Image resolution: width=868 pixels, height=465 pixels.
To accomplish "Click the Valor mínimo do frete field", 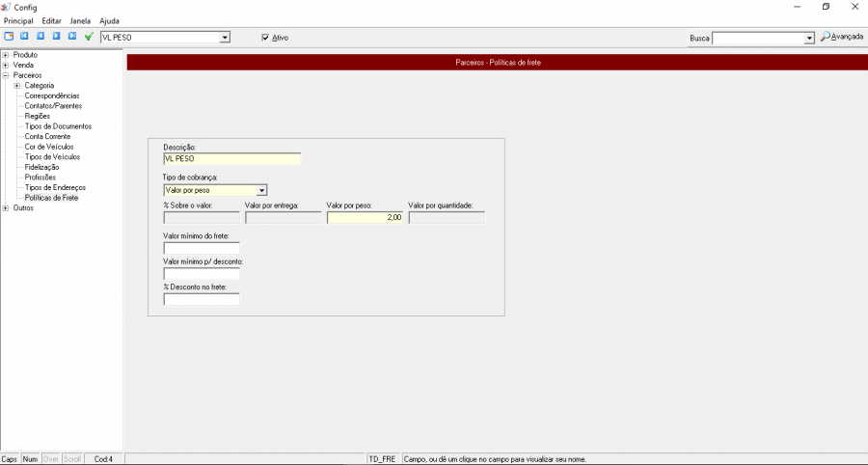I will pos(202,248).
